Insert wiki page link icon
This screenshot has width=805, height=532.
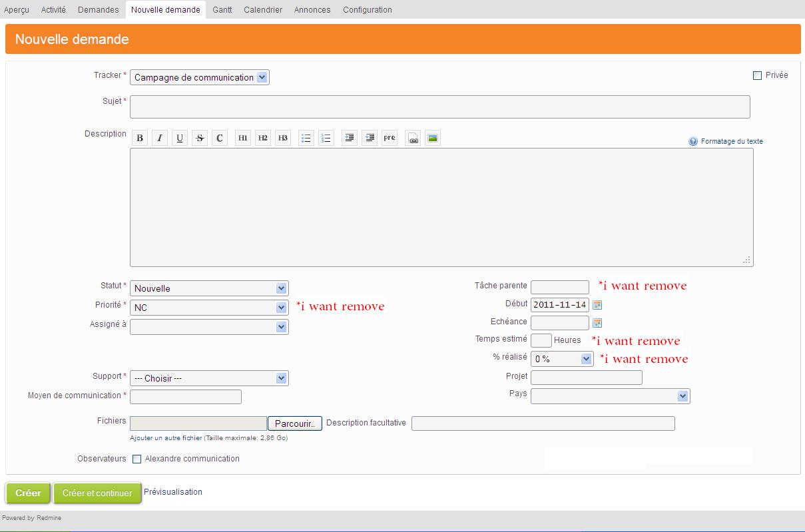[x=413, y=138]
